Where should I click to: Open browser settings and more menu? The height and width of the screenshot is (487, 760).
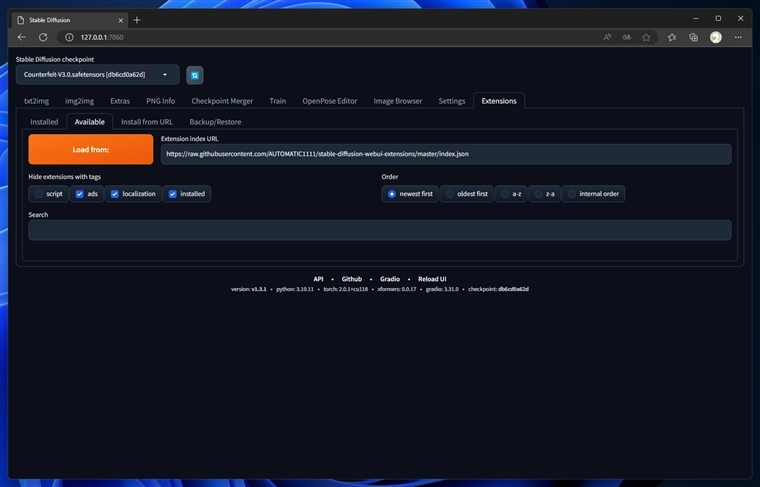tap(738, 37)
